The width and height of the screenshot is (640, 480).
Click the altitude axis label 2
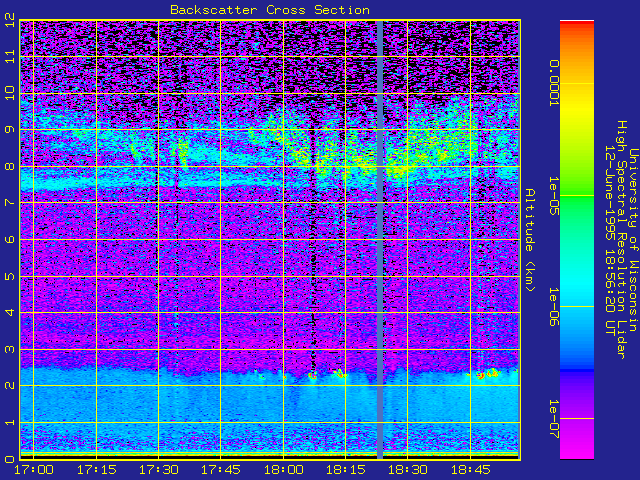point(11,386)
